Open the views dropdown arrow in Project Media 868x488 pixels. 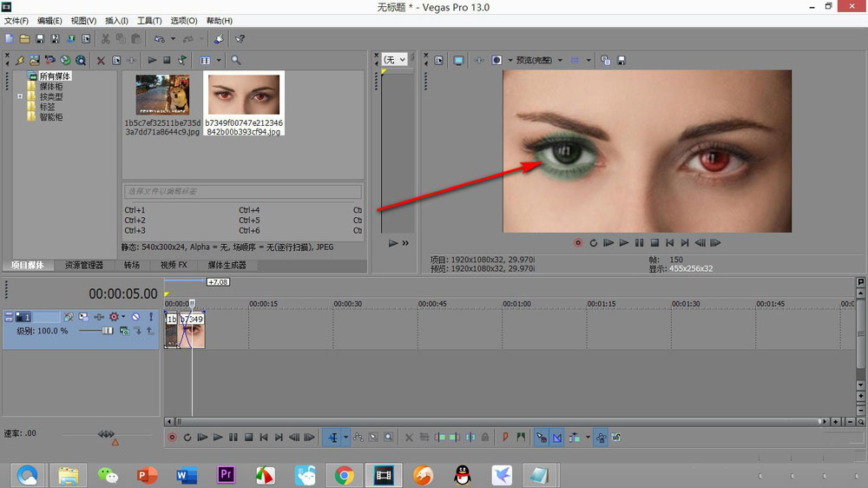[x=219, y=61]
